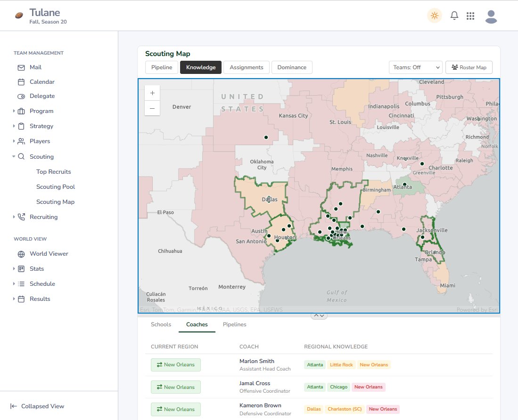The image size is (518, 420).
Task: Select the Knowledge map view
Action: tap(201, 67)
